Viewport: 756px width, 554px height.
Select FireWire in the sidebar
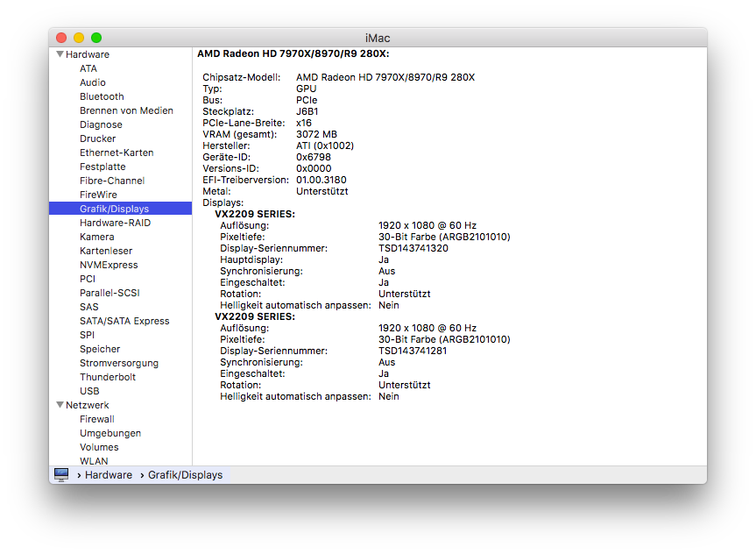tap(98, 195)
